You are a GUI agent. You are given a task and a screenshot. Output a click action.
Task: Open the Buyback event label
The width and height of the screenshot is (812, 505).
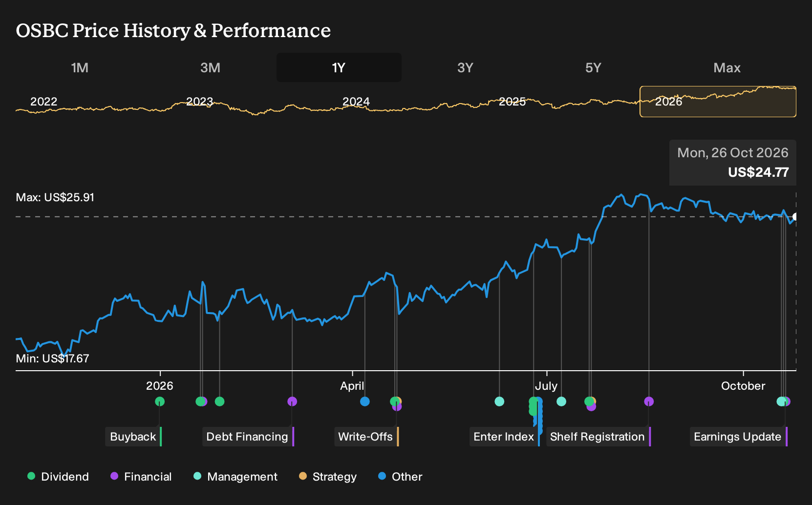[x=133, y=437]
